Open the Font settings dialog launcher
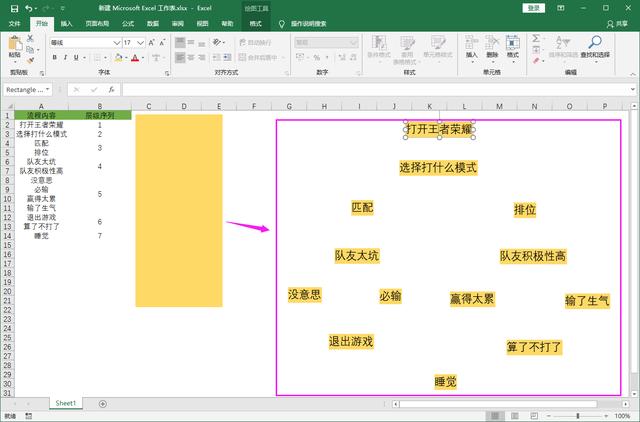The image size is (640, 422). pyautogui.click(x=167, y=73)
